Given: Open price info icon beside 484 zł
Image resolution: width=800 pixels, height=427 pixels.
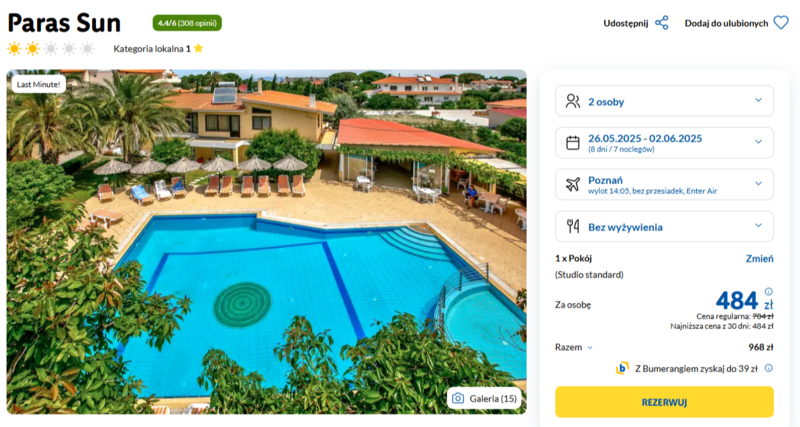Looking at the screenshot, I should pos(768,292).
